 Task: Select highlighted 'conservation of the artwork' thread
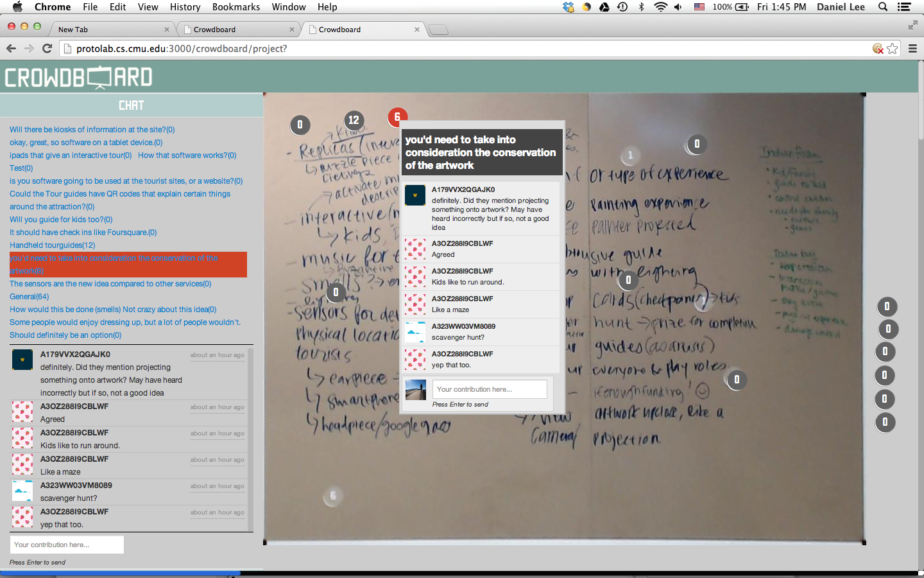coord(128,265)
